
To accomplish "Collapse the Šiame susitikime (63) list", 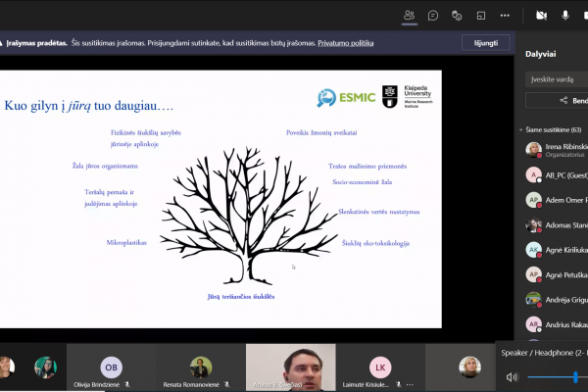I will [521, 129].
